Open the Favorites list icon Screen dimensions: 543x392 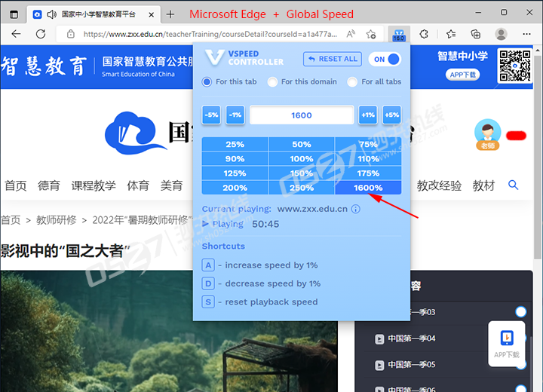[450, 34]
